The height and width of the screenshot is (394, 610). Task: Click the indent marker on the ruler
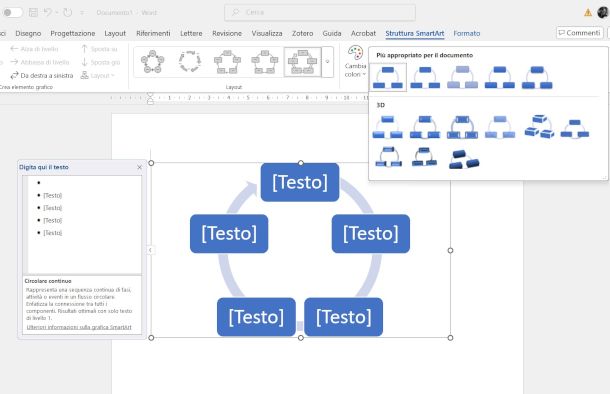(150, 98)
